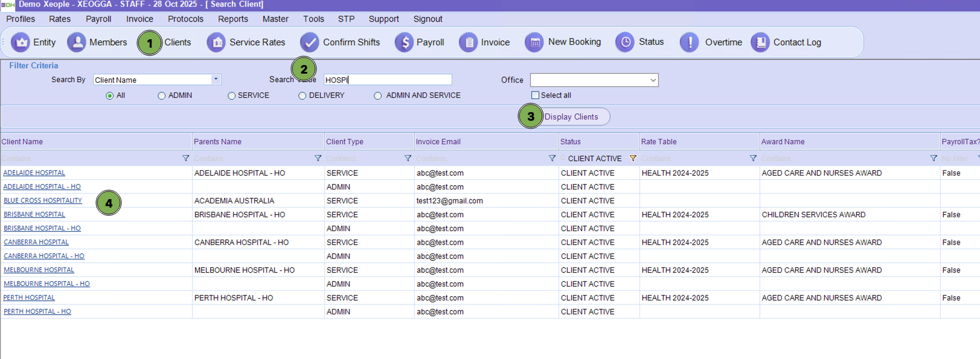This screenshot has height=359, width=980.
Task: Click the Overtime exclamation icon
Action: coord(690,42)
